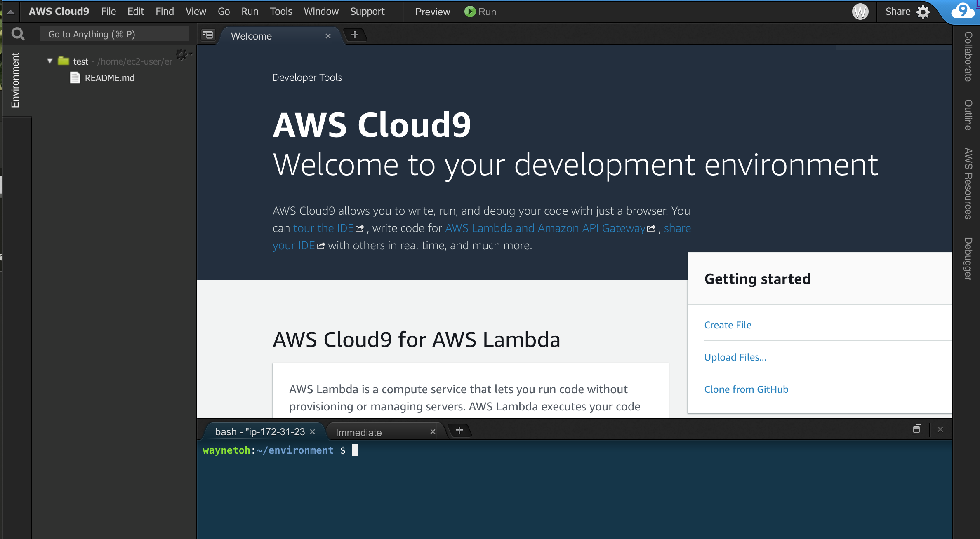Open the Outline side panel
The height and width of the screenshot is (539, 980).
[968, 115]
